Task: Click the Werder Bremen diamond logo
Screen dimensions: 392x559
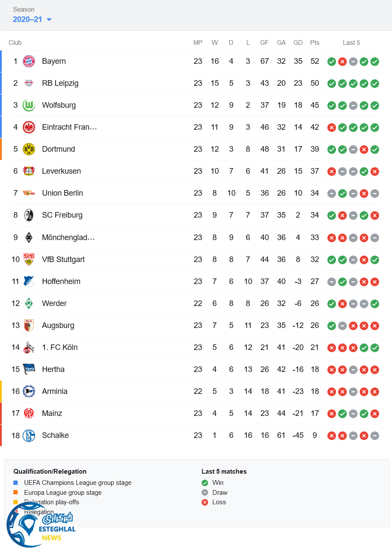Action: point(29,303)
